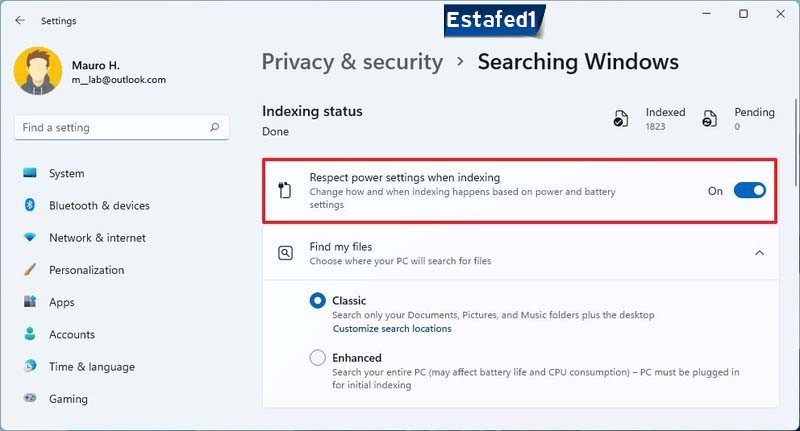The height and width of the screenshot is (431, 800).
Task: Click the back arrow in Settings
Action: click(20, 20)
